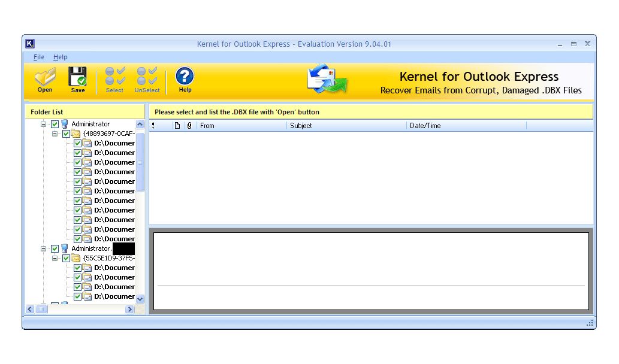Toggle the second Administrator. entry checkbox
The image size is (619, 364).
pos(55,249)
